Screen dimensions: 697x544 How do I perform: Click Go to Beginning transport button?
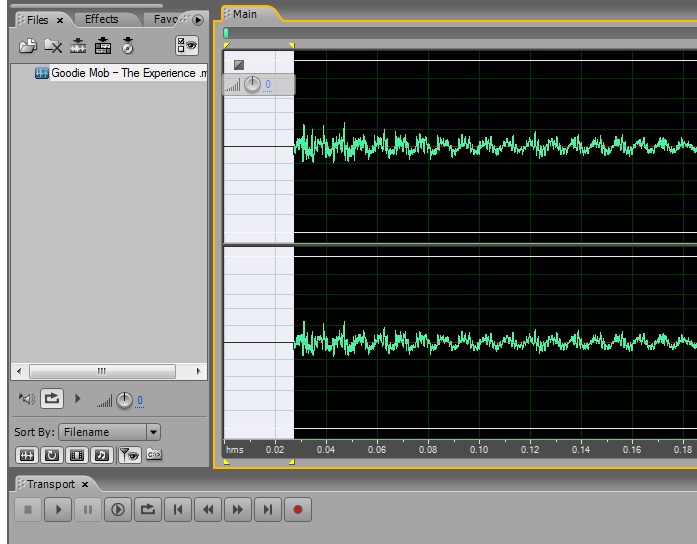(178, 509)
